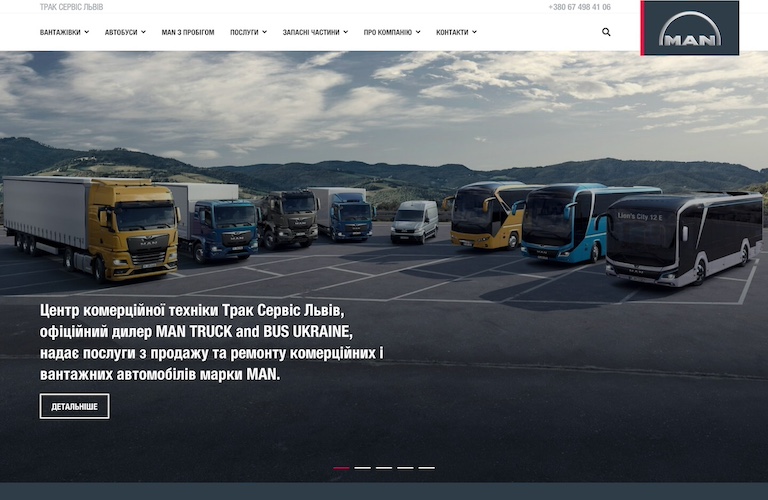Jump to the fourth slide indicator

[405, 468]
